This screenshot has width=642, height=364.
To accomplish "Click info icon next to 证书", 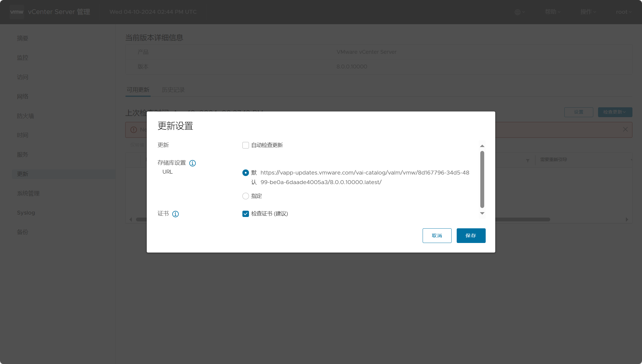I will point(175,214).
